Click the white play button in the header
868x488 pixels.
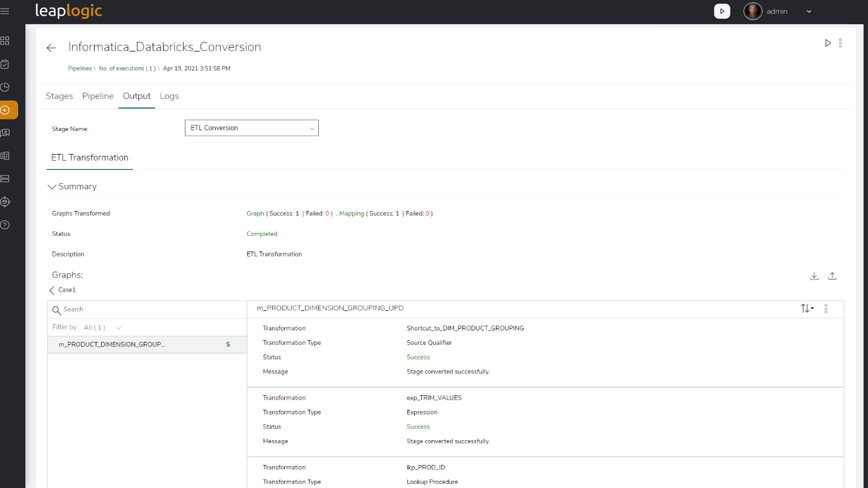click(722, 11)
